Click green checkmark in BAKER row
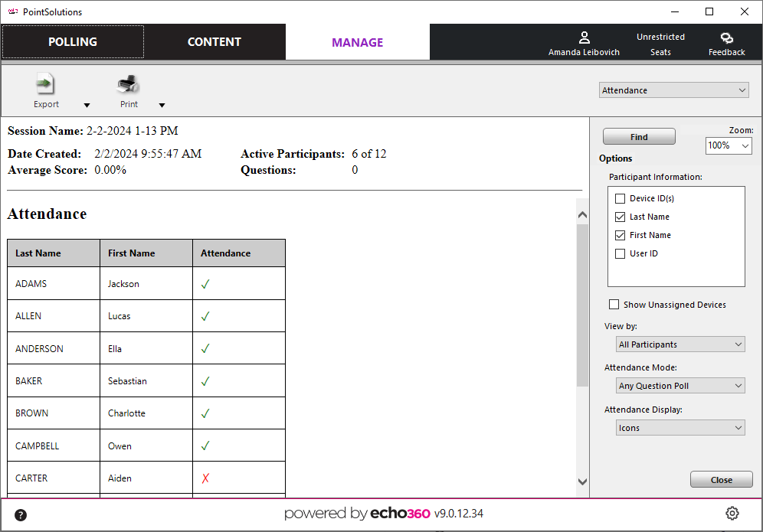The width and height of the screenshot is (763, 532). click(205, 381)
